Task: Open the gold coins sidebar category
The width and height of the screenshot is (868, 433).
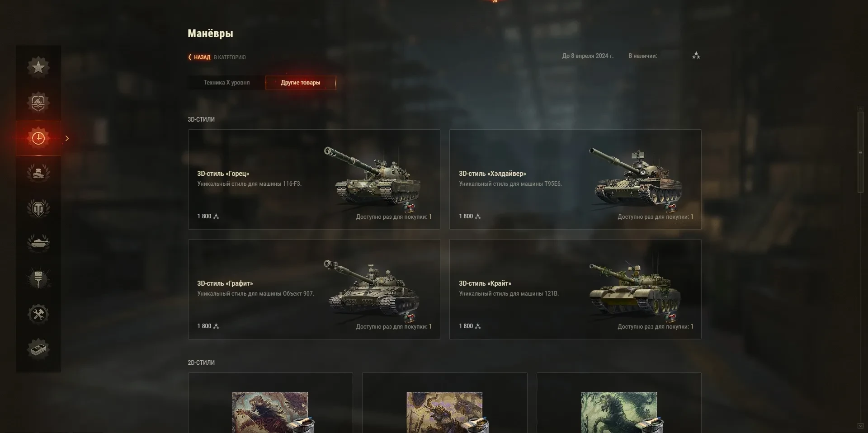Action: (x=38, y=173)
